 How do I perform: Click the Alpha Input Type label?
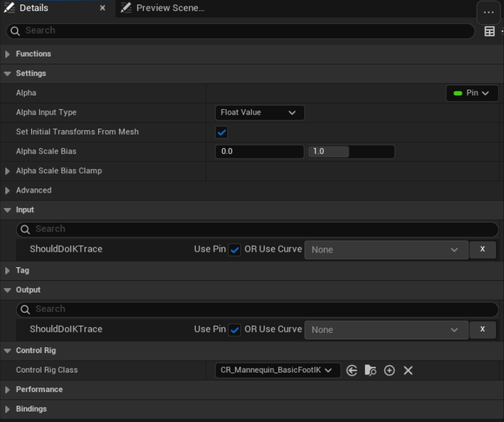coord(46,112)
